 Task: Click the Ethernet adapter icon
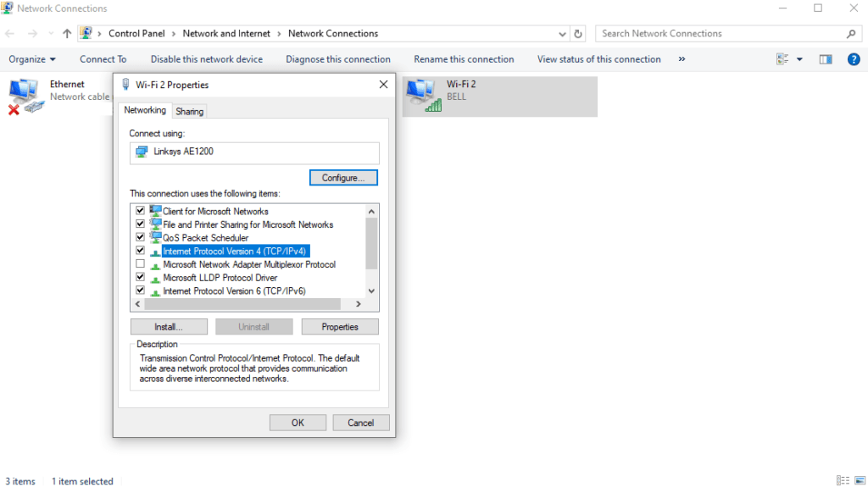coord(24,95)
